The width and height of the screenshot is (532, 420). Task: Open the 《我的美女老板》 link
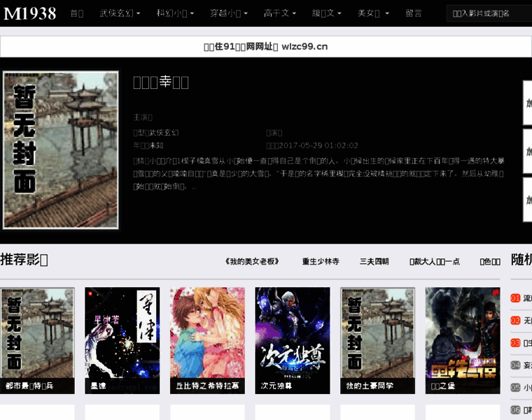pos(253,261)
